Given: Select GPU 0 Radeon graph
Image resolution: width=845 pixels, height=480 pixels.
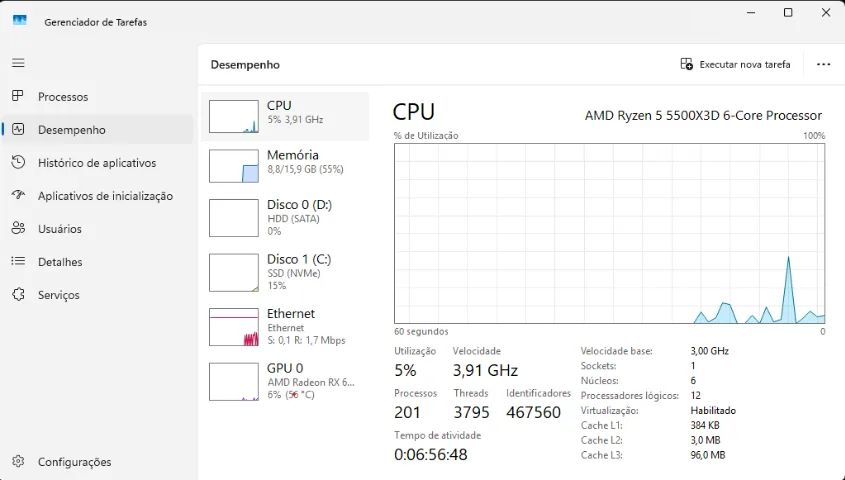Looking at the screenshot, I should click(x=234, y=381).
